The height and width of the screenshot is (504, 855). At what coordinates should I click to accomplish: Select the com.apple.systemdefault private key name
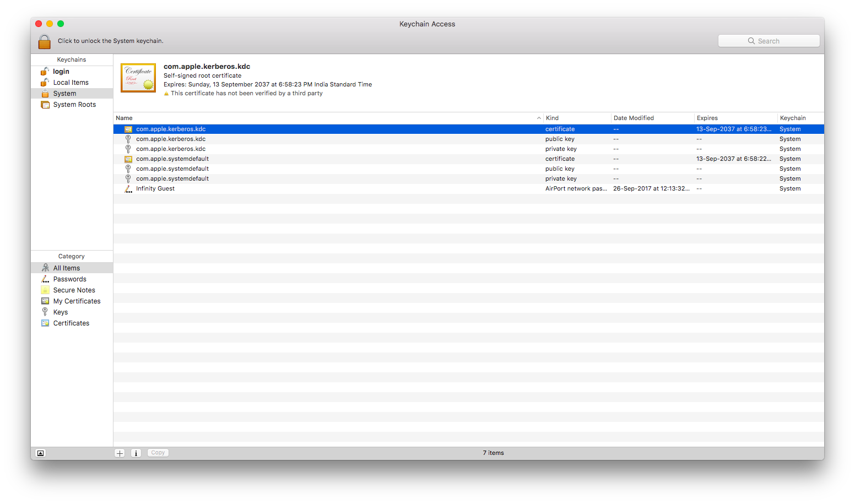[x=172, y=179]
